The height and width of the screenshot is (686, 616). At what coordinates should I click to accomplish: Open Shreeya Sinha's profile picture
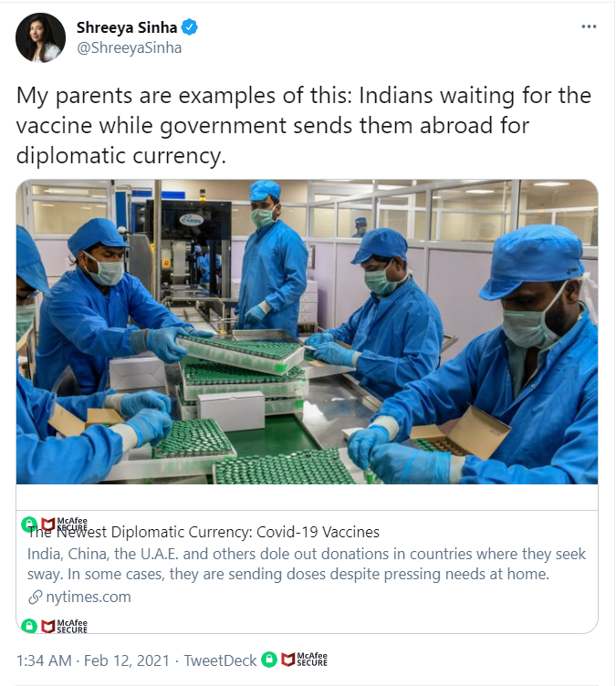40,37
